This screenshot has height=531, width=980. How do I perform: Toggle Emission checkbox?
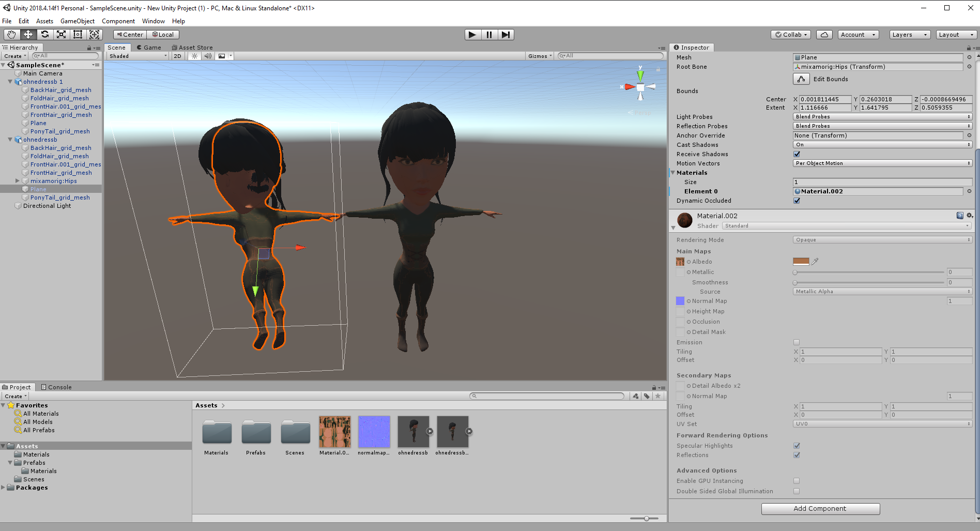[797, 342]
